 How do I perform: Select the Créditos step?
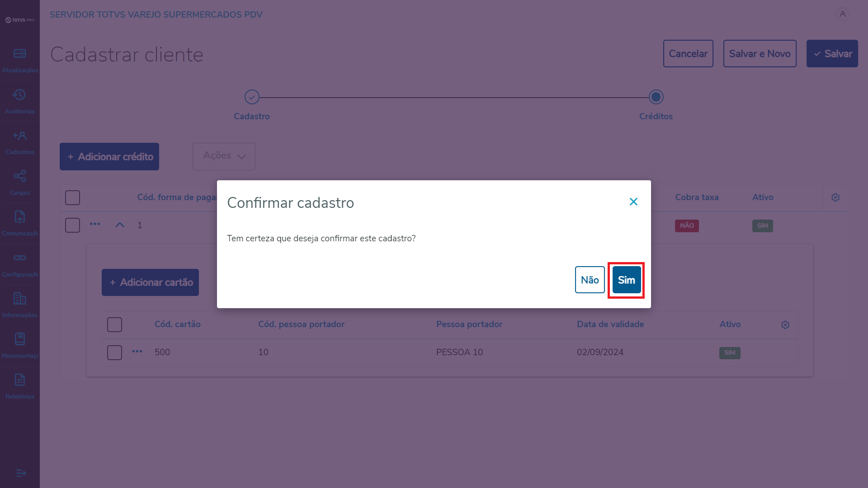click(x=656, y=97)
